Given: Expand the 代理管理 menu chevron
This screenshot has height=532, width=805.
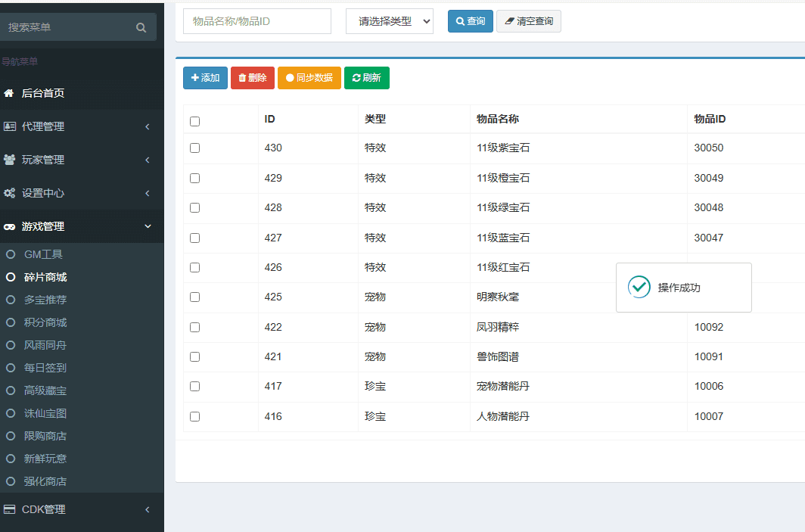Looking at the screenshot, I should click(148, 126).
